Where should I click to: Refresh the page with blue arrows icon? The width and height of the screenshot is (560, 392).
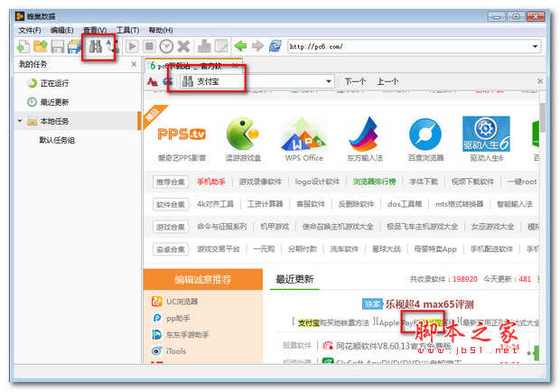click(275, 46)
